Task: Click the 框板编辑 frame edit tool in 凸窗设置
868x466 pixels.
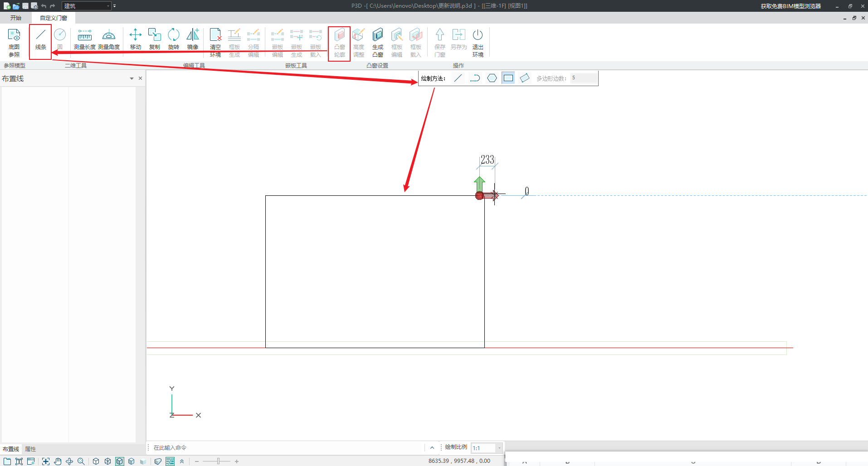Action: [x=397, y=43]
